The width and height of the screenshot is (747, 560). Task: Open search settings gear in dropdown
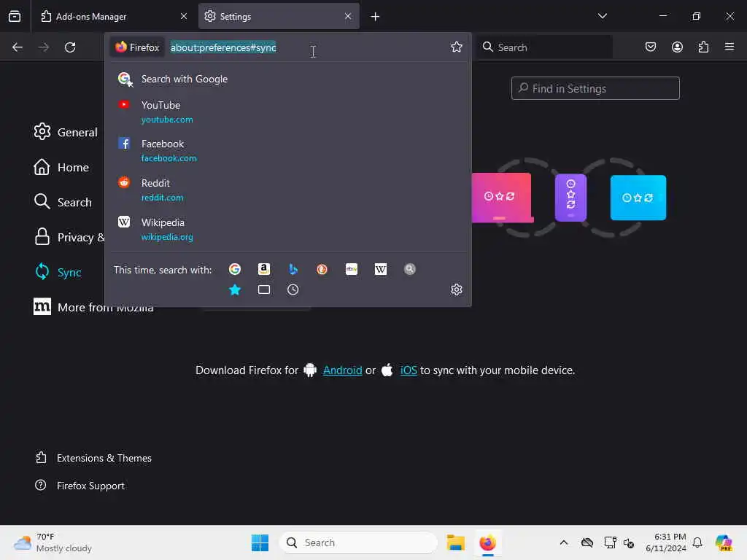coord(457,289)
